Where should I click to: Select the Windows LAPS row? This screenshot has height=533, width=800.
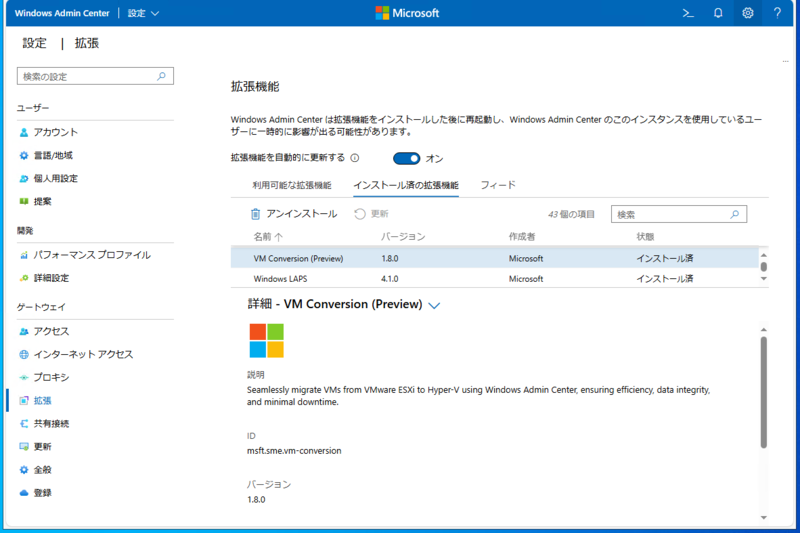pyautogui.click(x=494, y=278)
